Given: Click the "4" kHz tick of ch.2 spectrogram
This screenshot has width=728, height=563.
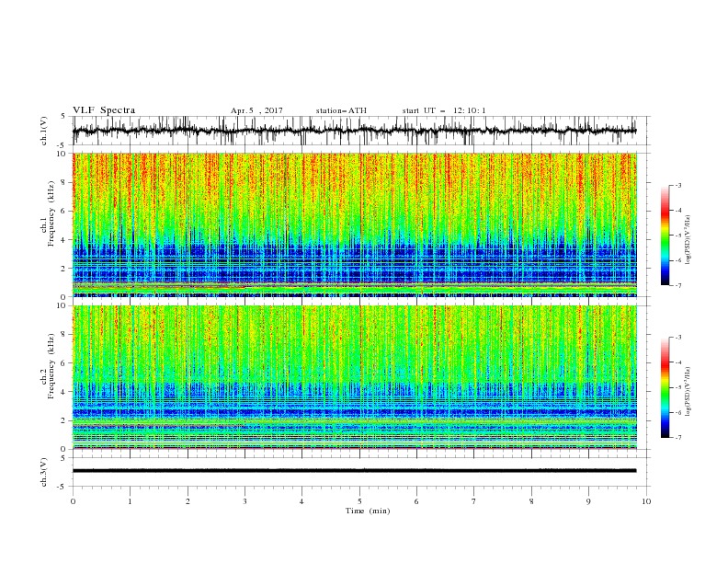Looking at the screenshot, I should pos(64,392).
